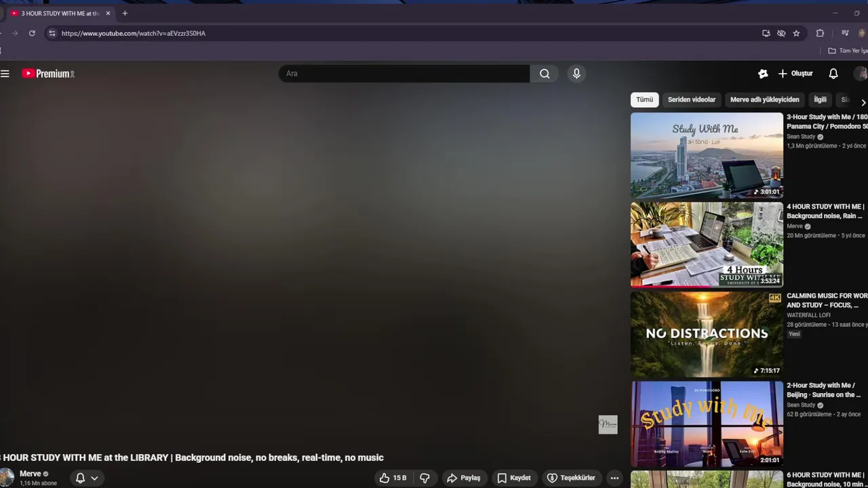Start voice search with microphone icon

point(576,74)
